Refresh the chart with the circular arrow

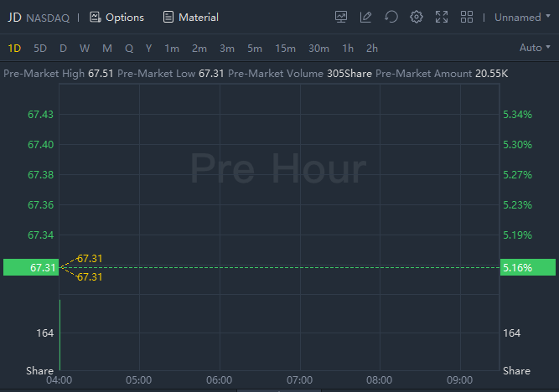(x=391, y=17)
